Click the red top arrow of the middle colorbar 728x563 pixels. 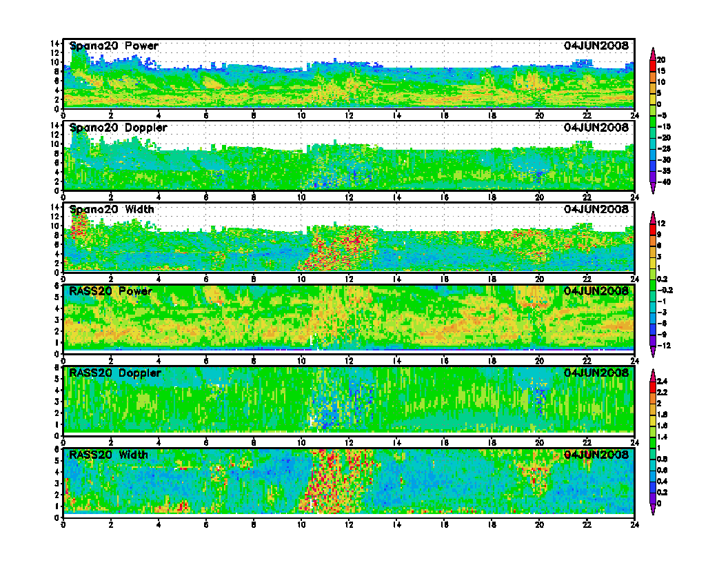652,215
